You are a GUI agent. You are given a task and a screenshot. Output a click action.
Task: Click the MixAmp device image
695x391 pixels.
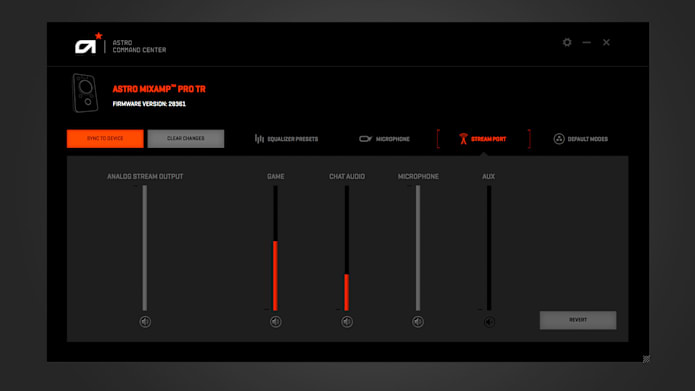[85, 93]
